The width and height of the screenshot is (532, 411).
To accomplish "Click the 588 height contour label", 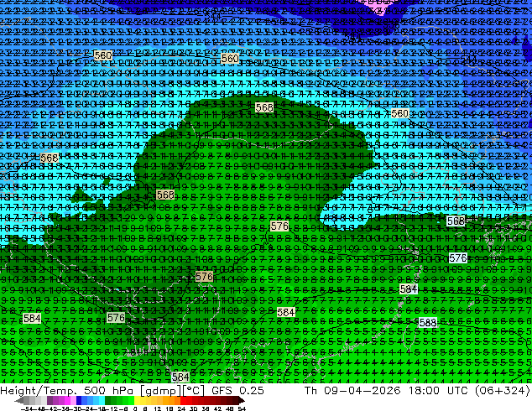I will tap(427, 322).
